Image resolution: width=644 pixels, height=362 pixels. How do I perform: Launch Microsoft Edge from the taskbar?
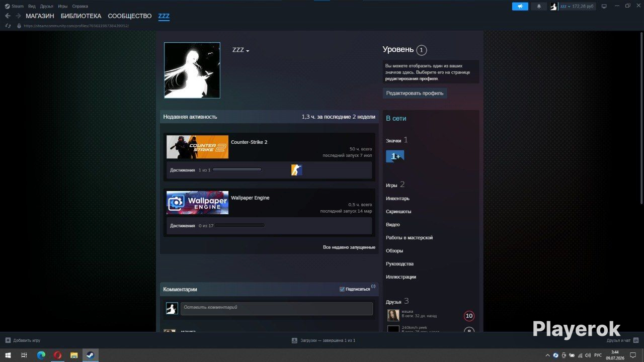pyautogui.click(x=41, y=355)
